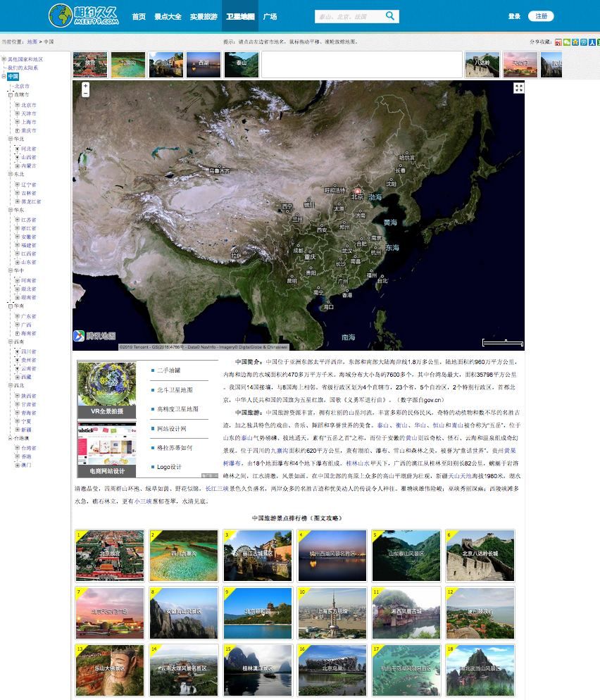600x700 pixels.
Task: Open the 实景旅游 menu item
Action: (204, 16)
